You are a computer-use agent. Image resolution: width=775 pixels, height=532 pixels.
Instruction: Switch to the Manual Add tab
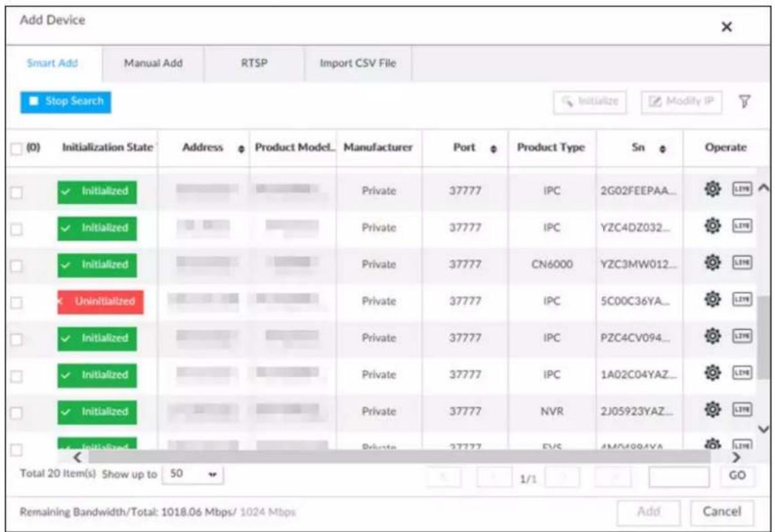153,63
